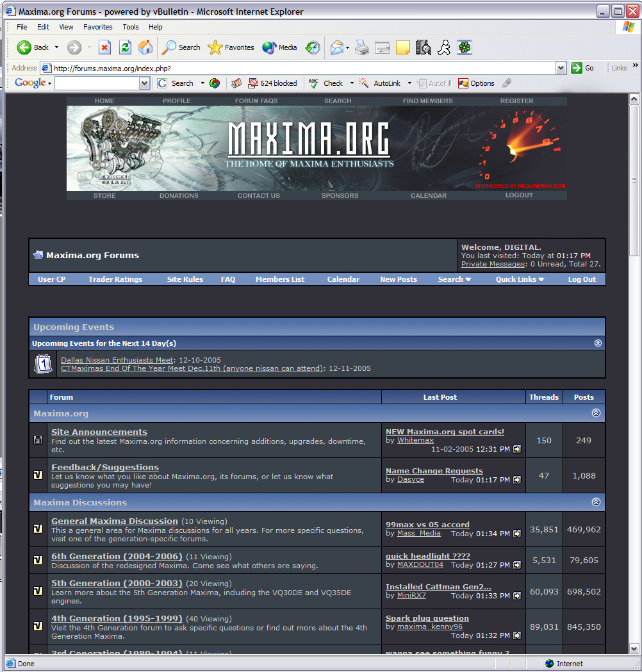Open the Edit menu

[x=44, y=27]
